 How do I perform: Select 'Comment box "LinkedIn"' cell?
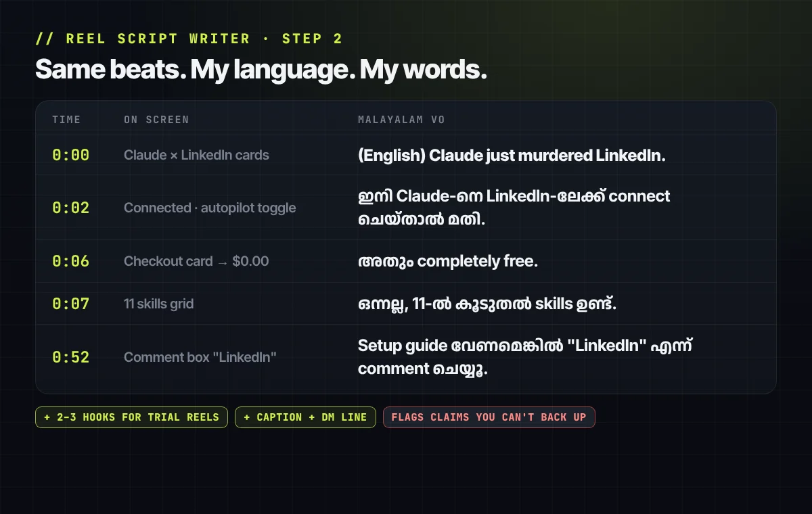point(200,357)
